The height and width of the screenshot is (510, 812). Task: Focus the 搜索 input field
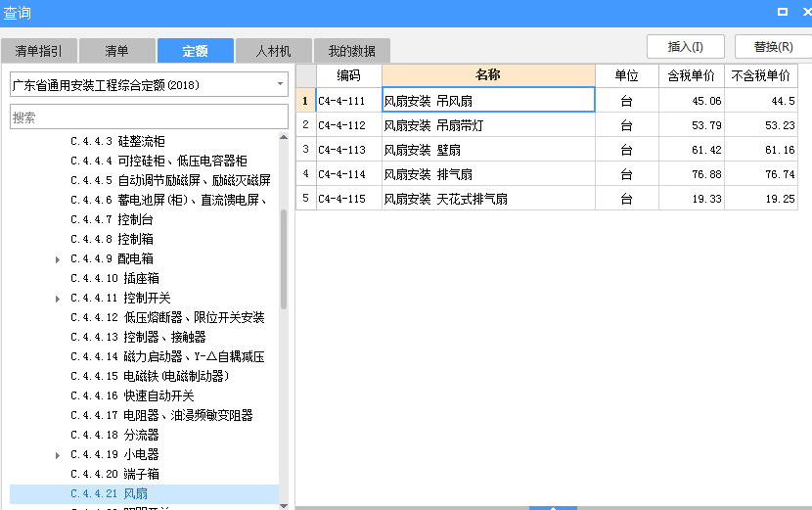[x=149, y=117]
